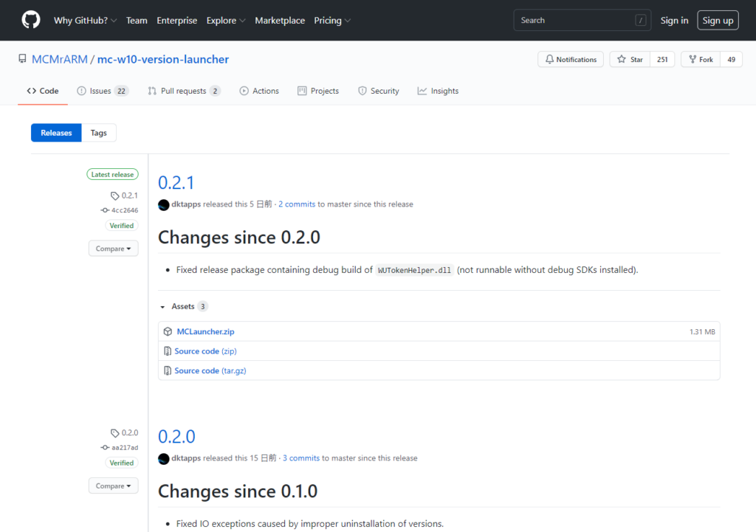Click the Sign up button
Viewport: 756px width, 532px height.
(718, 20)
